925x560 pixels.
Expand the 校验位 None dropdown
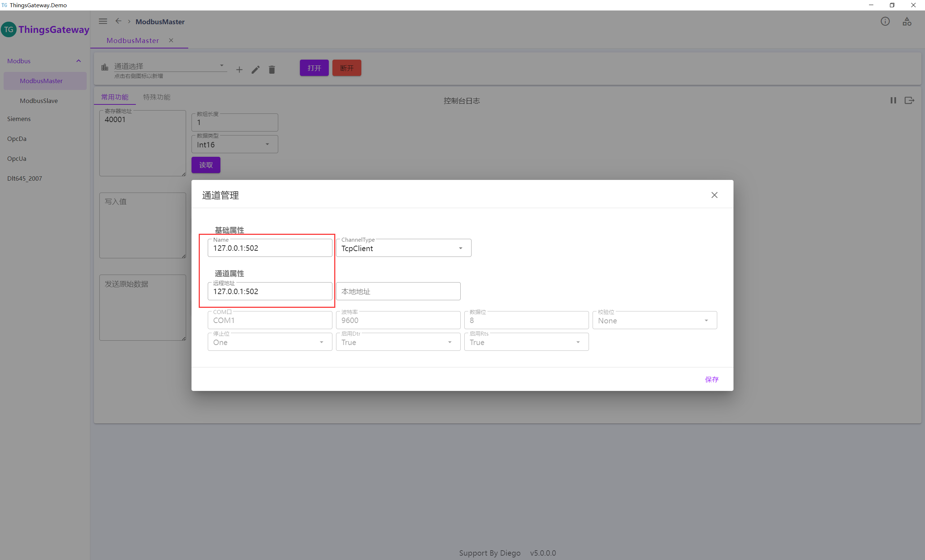tap(654, 320)
